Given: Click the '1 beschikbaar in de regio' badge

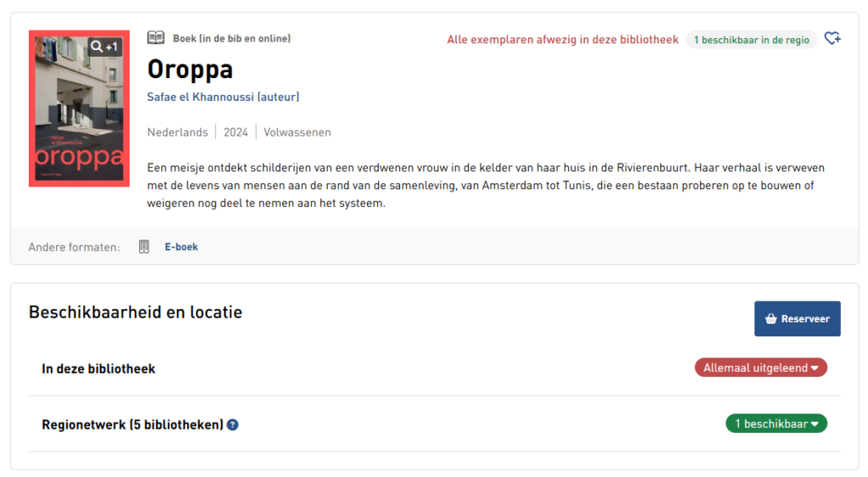Looking at the screenshot, I should 751,40.
